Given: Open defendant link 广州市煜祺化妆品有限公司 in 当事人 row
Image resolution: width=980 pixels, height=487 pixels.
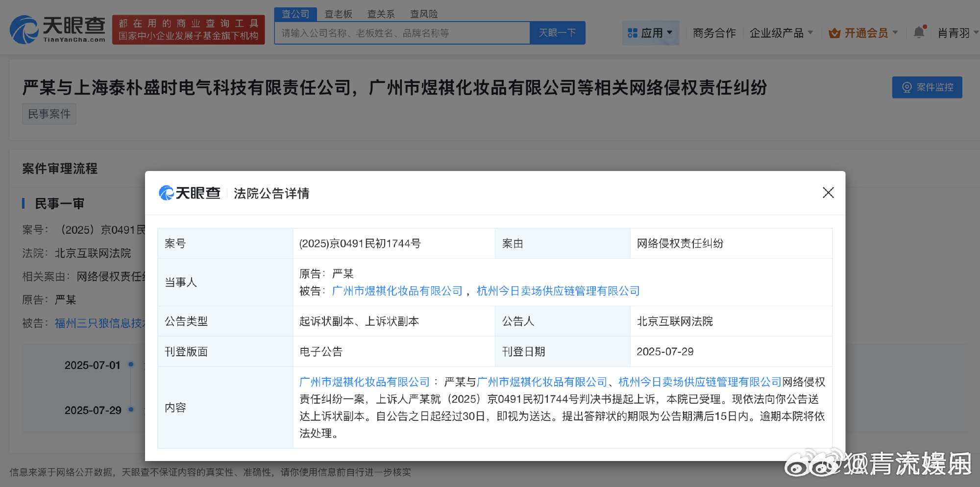Looking at the screenshot, I should [x=397, y=291].
